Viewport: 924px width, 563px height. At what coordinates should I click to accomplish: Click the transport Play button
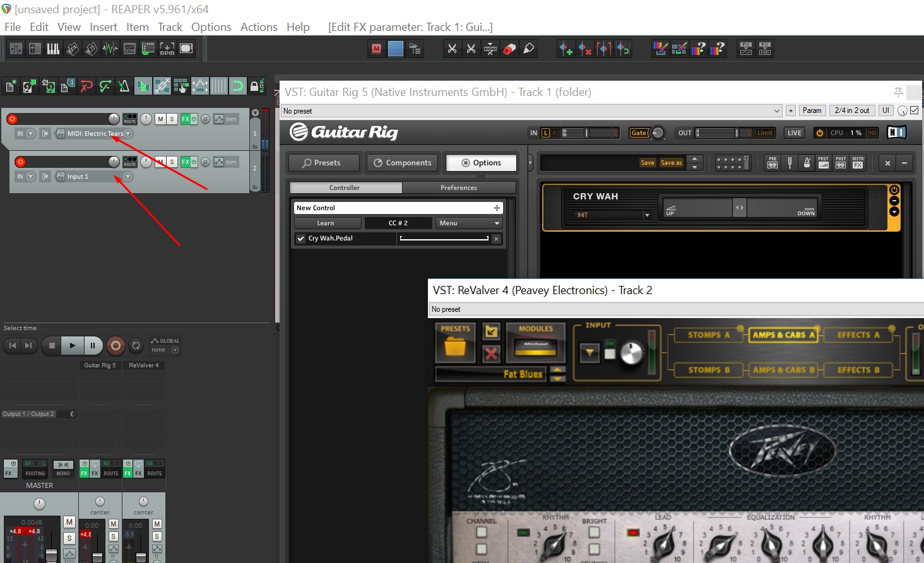click(x=73, y=345)
